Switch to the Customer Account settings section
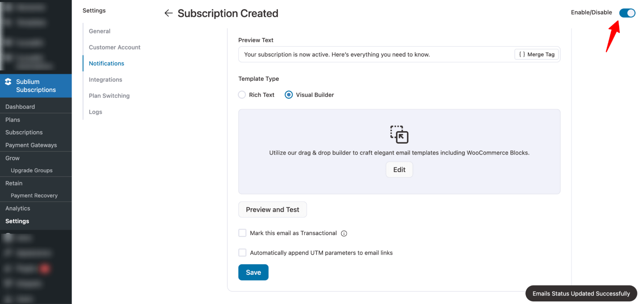The image size is (644, 304). coord(114,47)
